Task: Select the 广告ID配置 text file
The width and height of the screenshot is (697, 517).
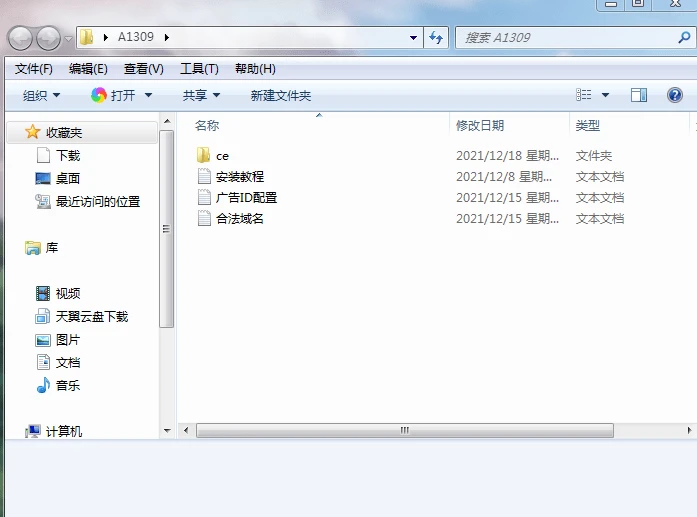Action: click(246, 197)
